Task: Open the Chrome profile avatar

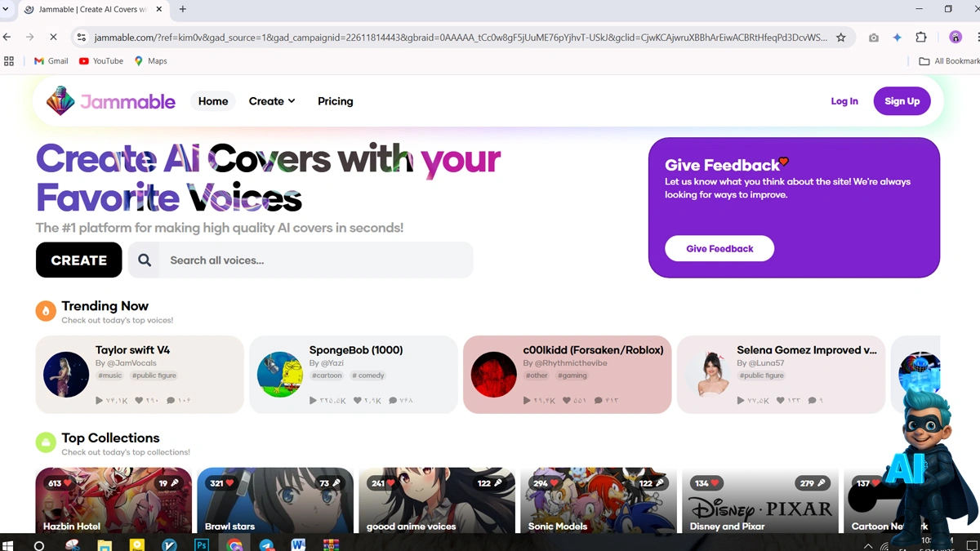Action: click(955, 38)
